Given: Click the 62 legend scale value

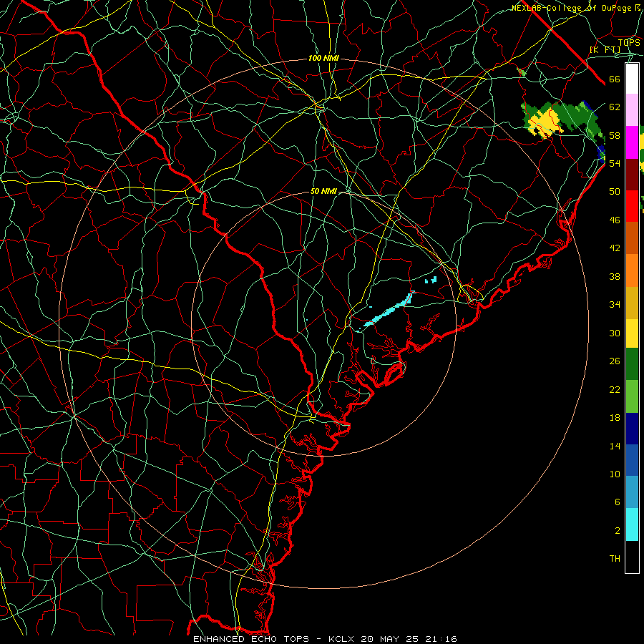Looking at the screenshot, I should (615, 107).
